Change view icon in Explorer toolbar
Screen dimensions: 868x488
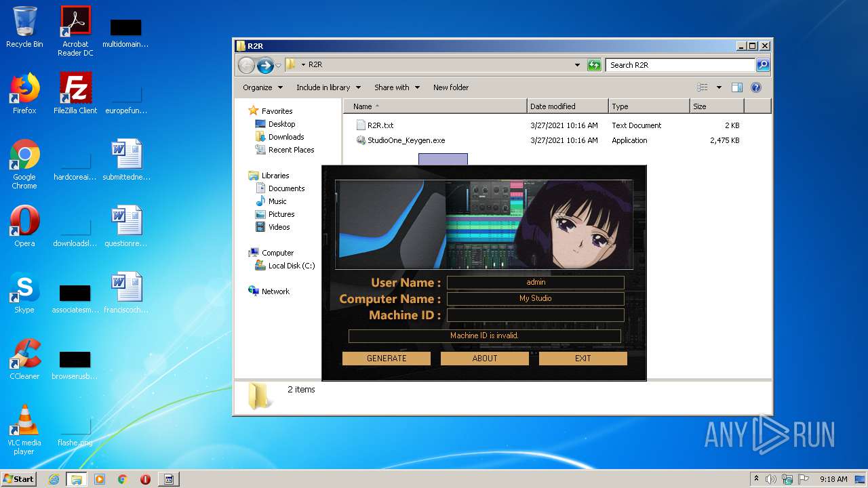pos(703,87)
